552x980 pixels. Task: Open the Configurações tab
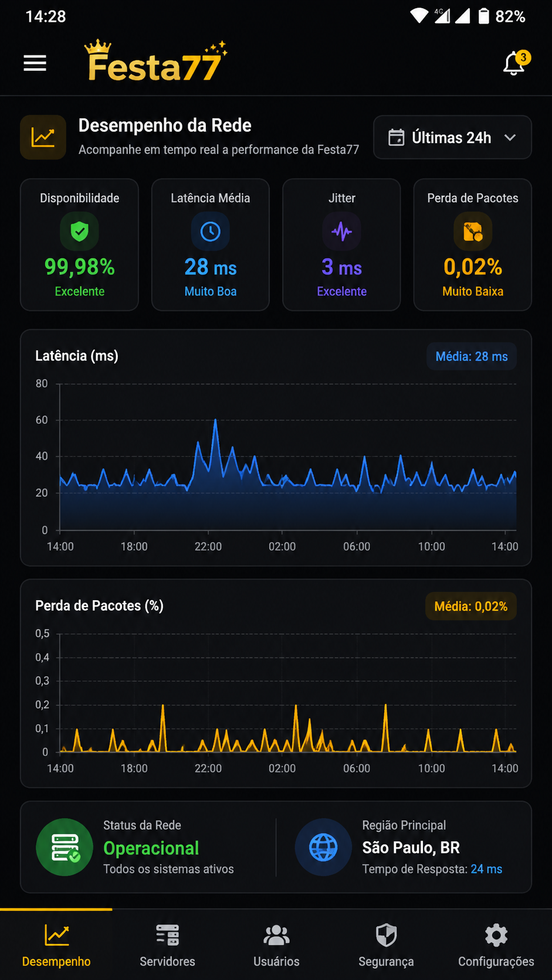point(496,945)
